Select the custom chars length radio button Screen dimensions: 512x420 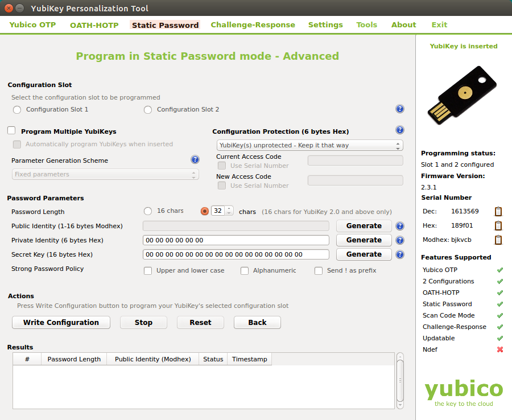coord(205,211)
